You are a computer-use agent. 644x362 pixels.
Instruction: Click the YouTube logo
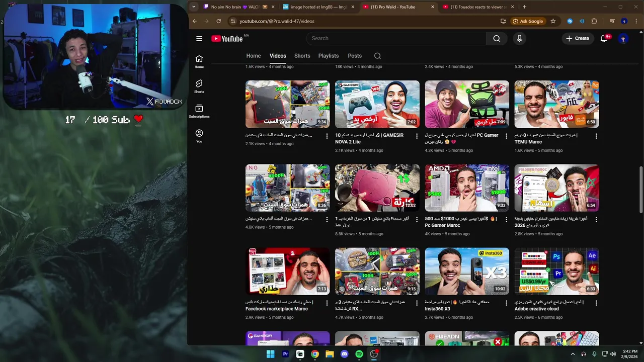[x=227, y=39]
